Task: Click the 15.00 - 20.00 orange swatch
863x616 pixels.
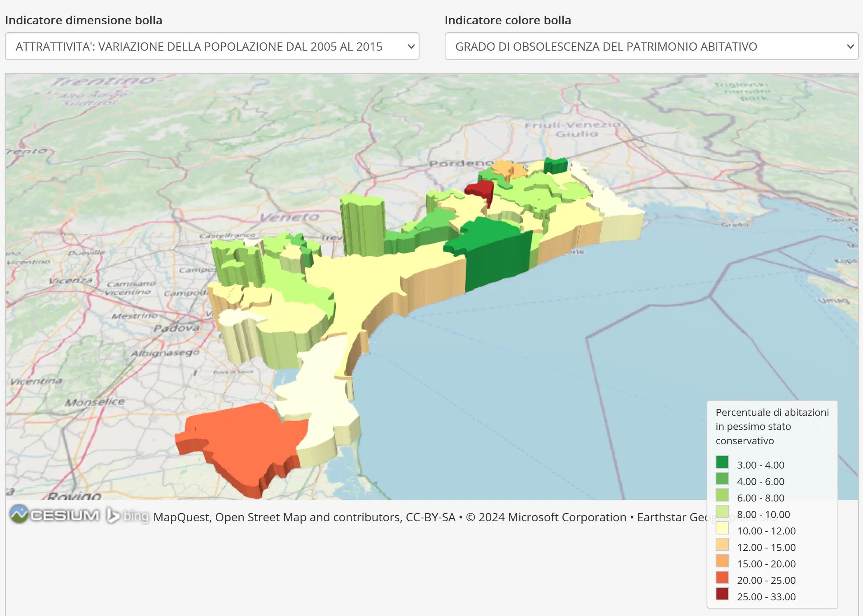Action: pyautogui.click(x=722, y=561)
